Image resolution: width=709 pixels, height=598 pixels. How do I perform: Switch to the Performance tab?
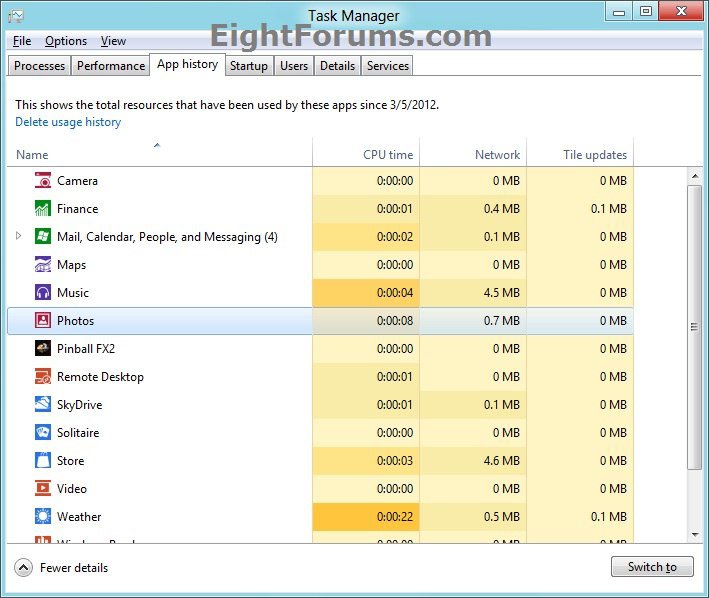coord(111,66)
